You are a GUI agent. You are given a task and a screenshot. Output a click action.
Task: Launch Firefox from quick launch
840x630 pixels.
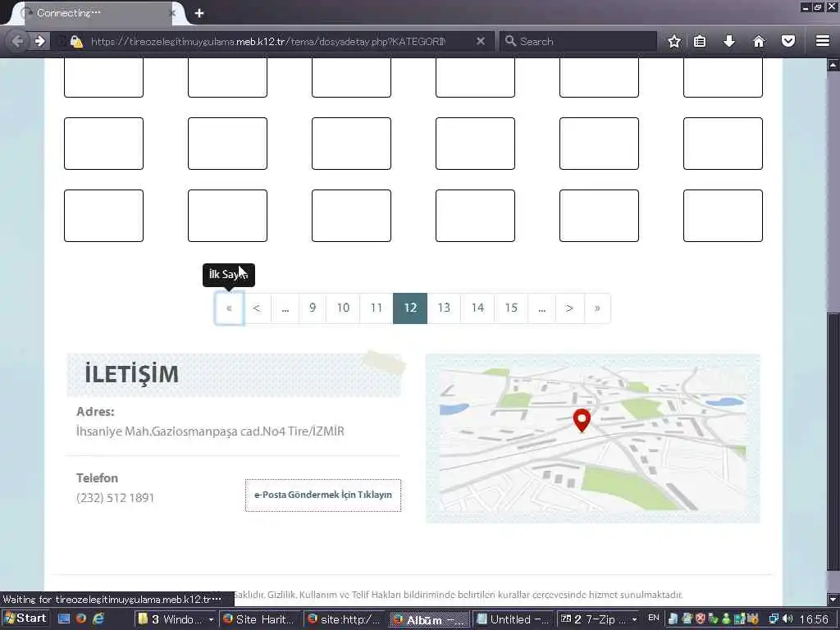click(x=81, y=619)
